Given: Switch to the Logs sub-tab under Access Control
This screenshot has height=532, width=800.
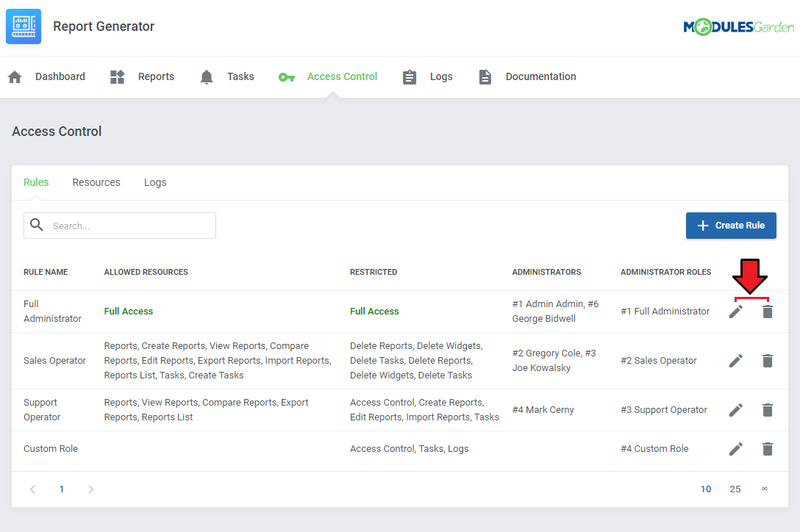Looking at the screenshot, I should point(155,183).
